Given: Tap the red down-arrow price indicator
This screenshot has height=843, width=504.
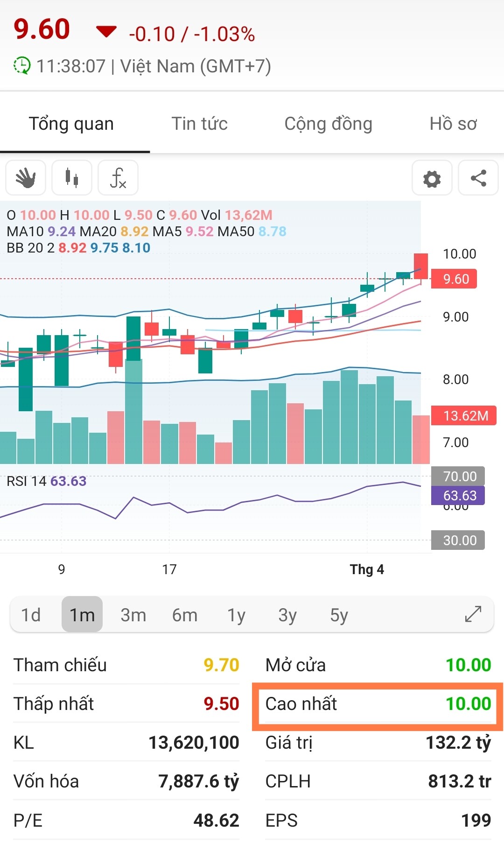Looking at the screenshot, I should (106, 32).
